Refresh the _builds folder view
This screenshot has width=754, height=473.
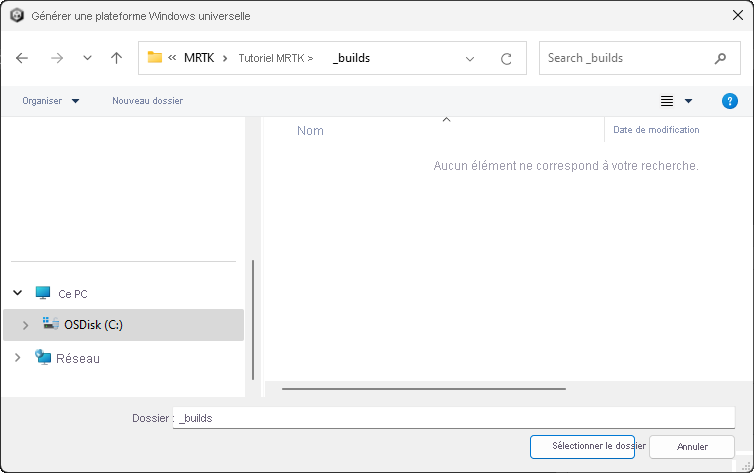(506, 59)
